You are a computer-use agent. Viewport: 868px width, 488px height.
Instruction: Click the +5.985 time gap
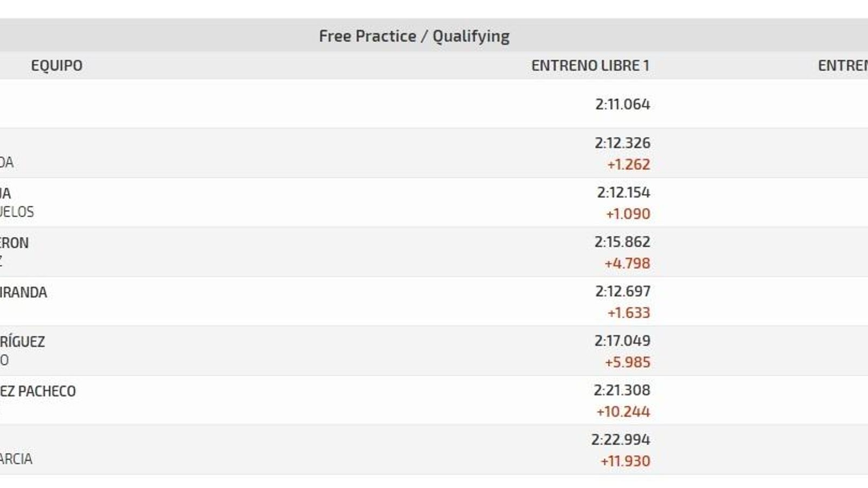coord(627,362)
